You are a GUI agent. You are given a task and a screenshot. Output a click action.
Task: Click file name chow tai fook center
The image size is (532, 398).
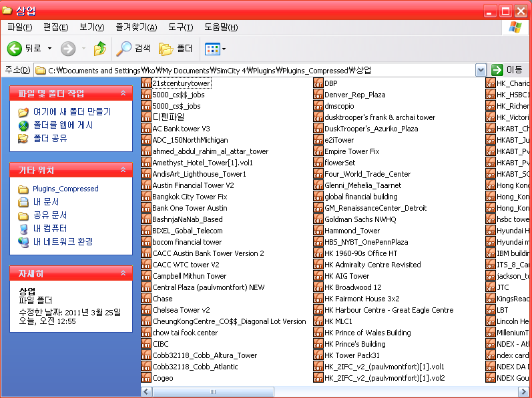[x=185, y=333]
